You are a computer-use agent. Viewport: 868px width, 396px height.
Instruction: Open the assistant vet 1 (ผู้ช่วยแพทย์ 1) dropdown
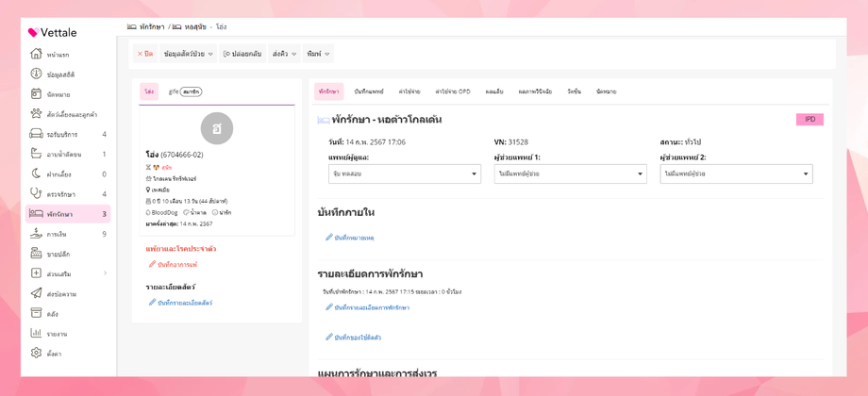(570, 173)
